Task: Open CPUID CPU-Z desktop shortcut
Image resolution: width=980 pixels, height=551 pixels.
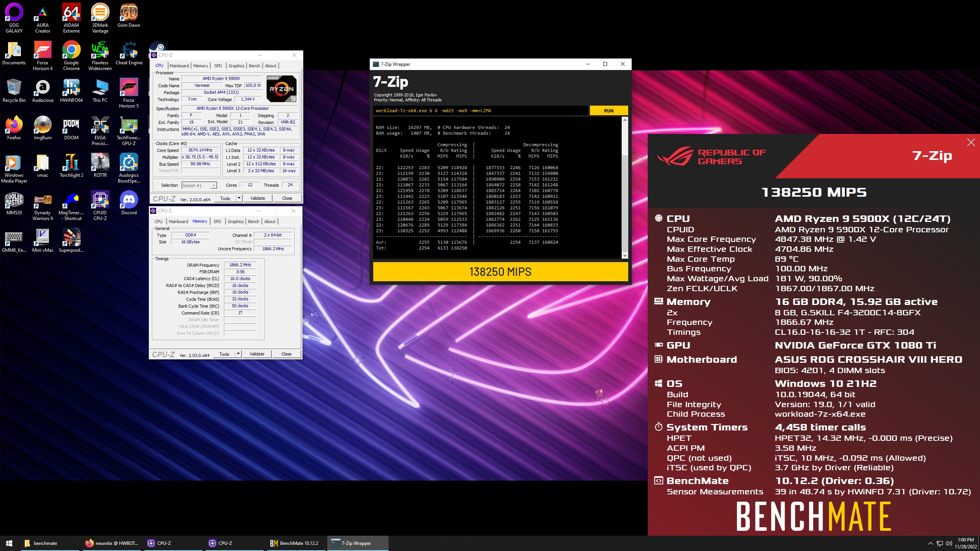Action: click(100, 205)
